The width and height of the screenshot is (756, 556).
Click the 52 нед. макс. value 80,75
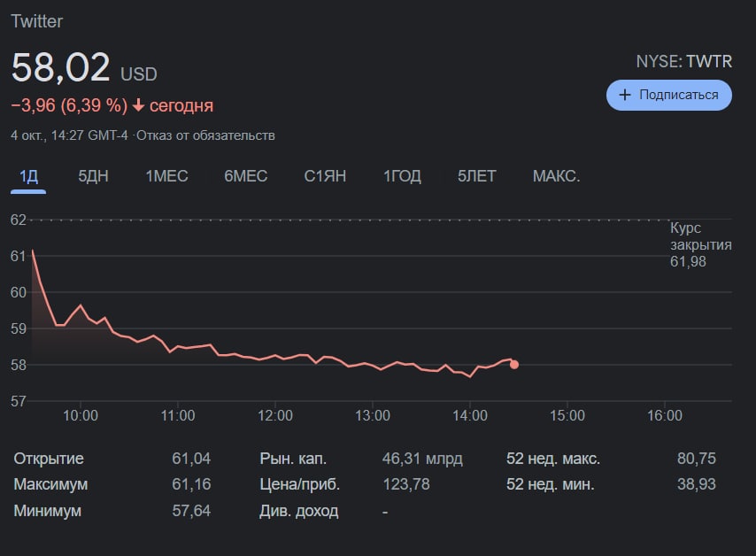[696, 458]
